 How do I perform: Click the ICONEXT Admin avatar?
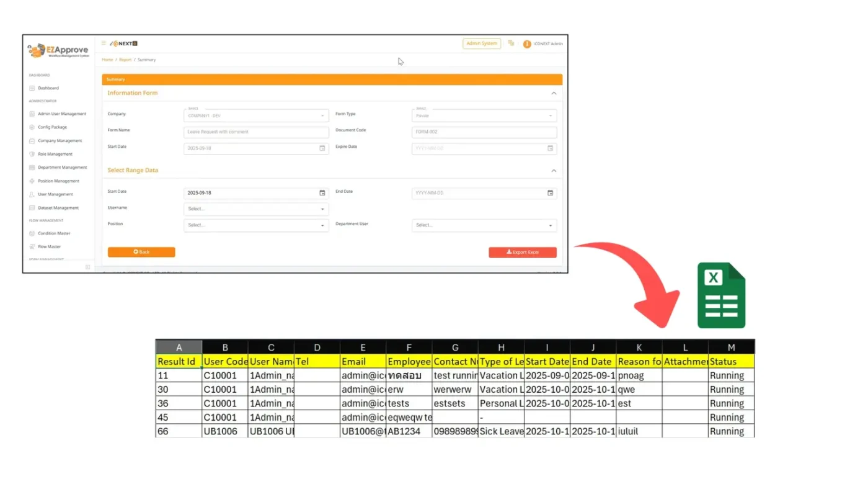pos(527,44)
